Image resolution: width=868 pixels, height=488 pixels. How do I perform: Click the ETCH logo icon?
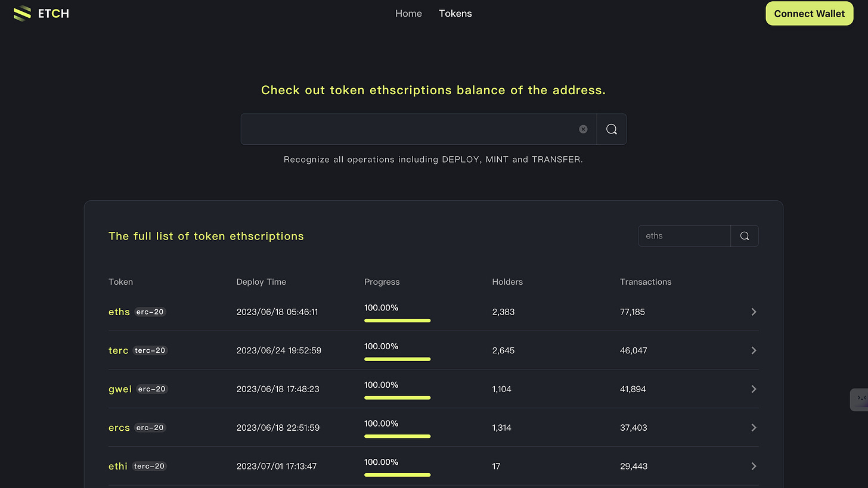pos(22,13)
